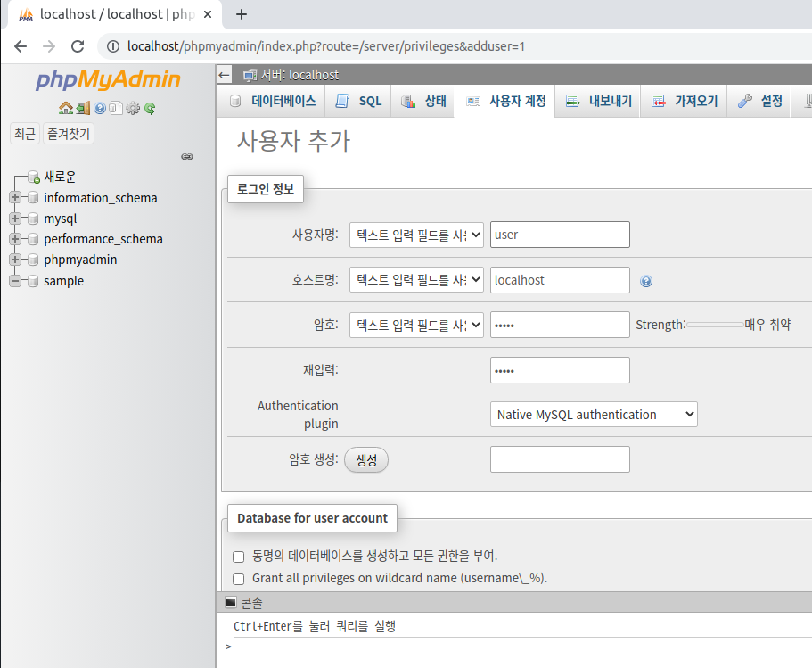Click the information_schema database icon
This screenshot has width=812, height=668.
click(x=33, y=197)
